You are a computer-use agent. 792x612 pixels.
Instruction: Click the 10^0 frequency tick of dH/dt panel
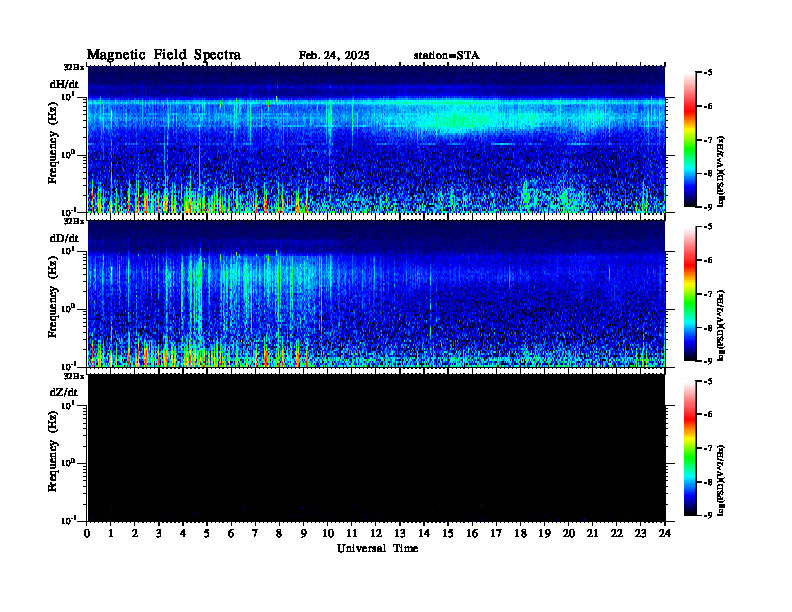click(x=68, y=154)
